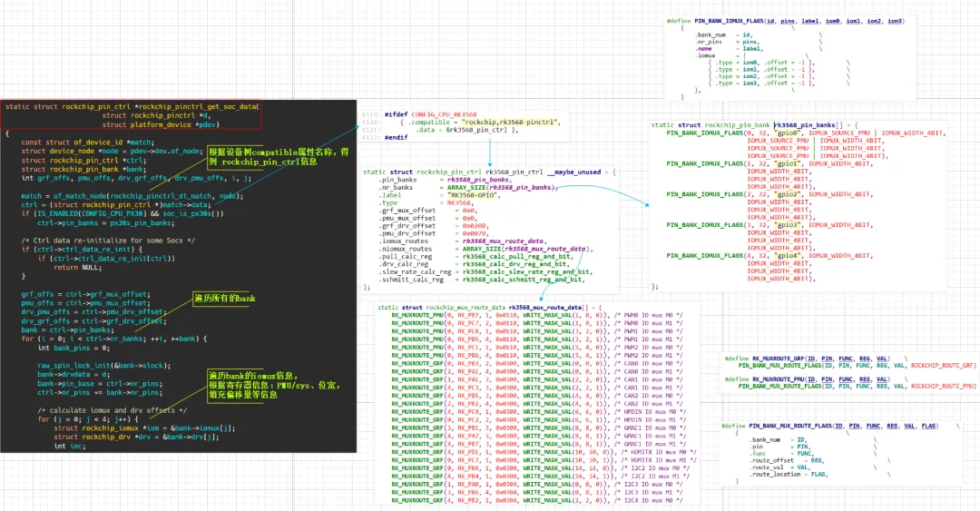Viewport: 980px width, 511px height.
Task: Click the line bank = ctrl->pin_banks;
Action: pyautogui.click(x=69, y=329)
